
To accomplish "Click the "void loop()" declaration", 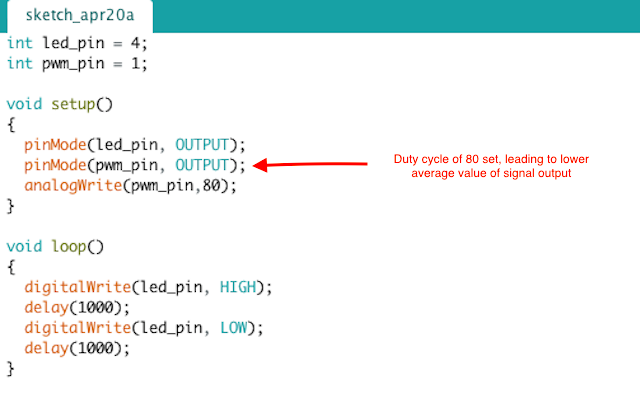I will coord(55,247).
